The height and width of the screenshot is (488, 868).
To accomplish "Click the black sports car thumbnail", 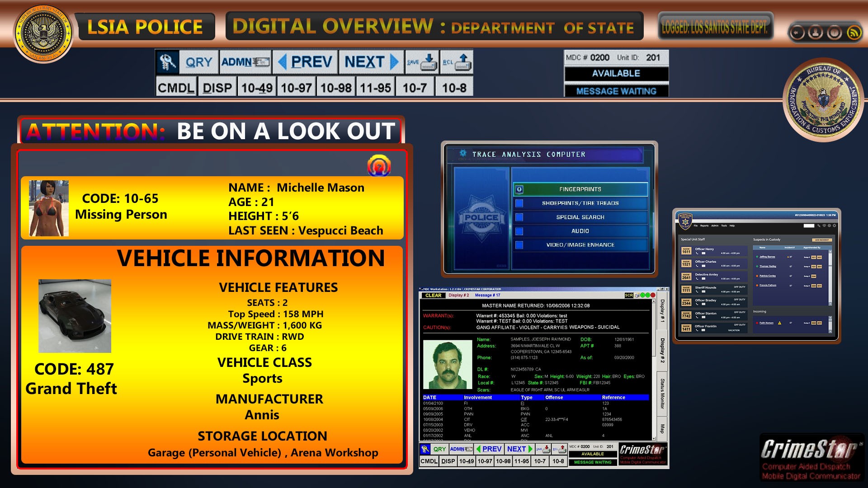I will tap(75, 316).
